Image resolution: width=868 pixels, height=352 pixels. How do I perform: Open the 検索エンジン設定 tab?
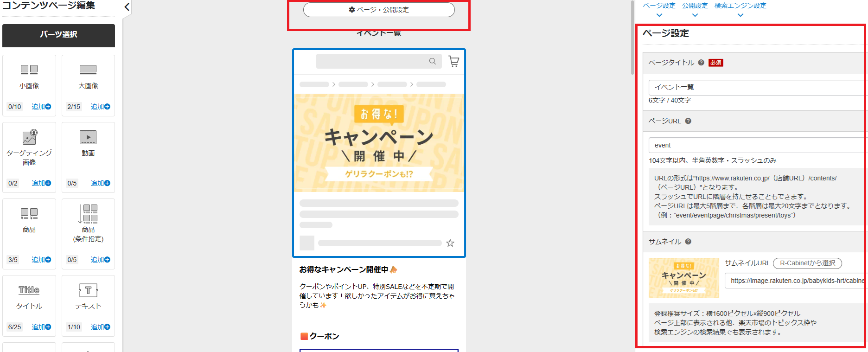[740, 9]
